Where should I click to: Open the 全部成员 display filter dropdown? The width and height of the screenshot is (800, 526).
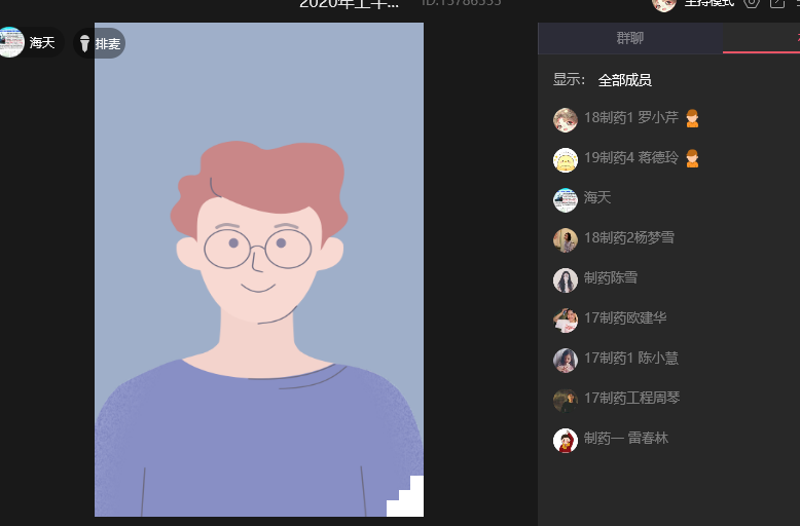point(624,80)
